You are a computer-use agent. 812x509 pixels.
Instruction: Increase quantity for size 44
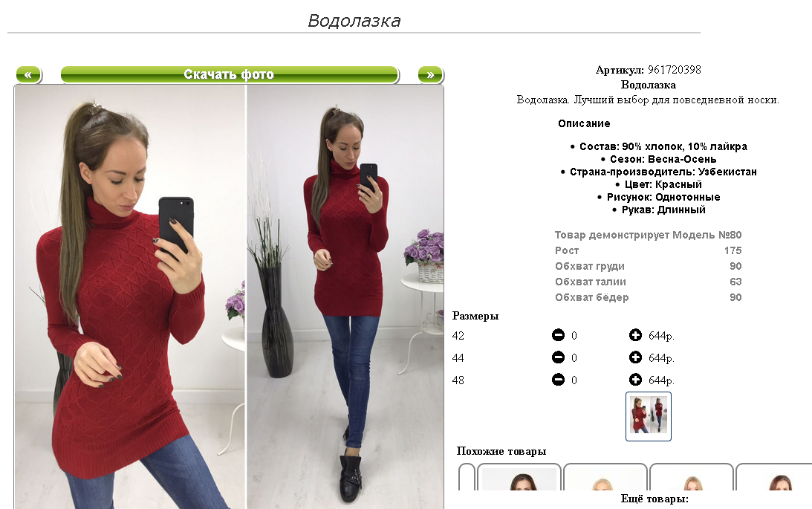(x=635, y=357)
